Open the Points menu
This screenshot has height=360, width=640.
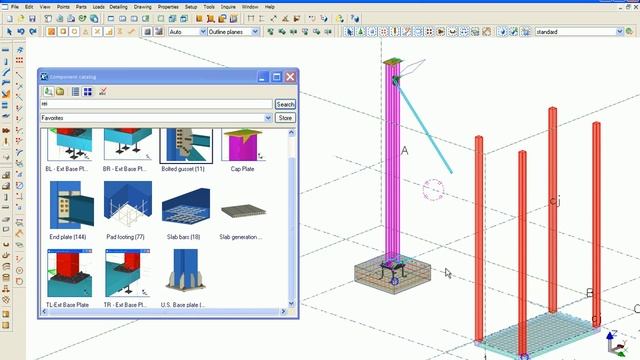[x=63, y=7]
